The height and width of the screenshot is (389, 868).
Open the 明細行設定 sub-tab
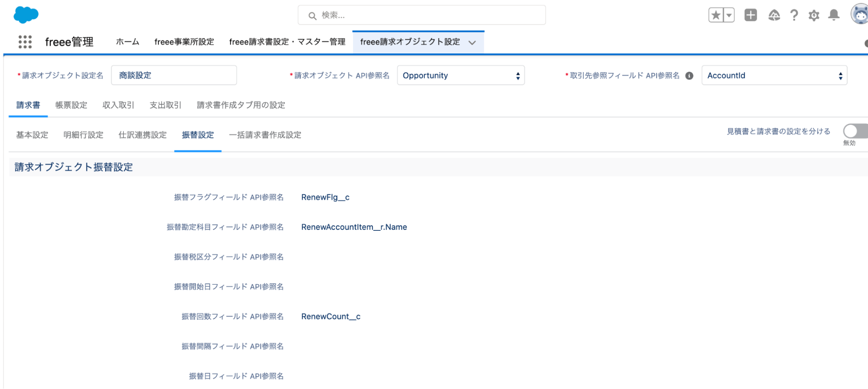pyautogui.click(x=83, y=135)
